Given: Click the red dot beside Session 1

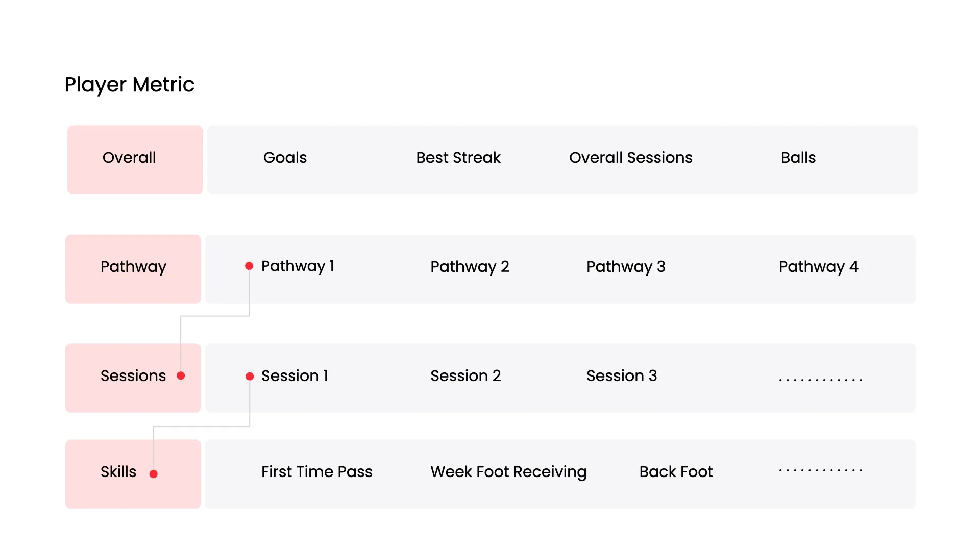Looking at the screenshot, I should point(250,377).
